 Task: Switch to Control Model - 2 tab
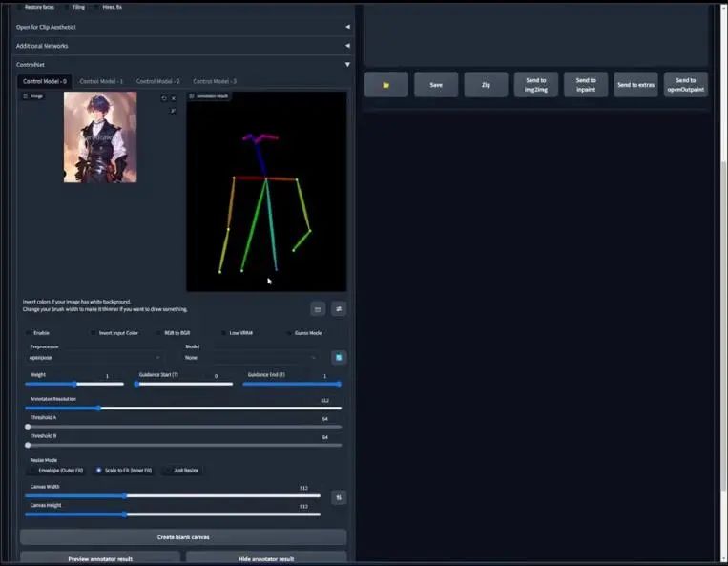(x=157, y=81)
